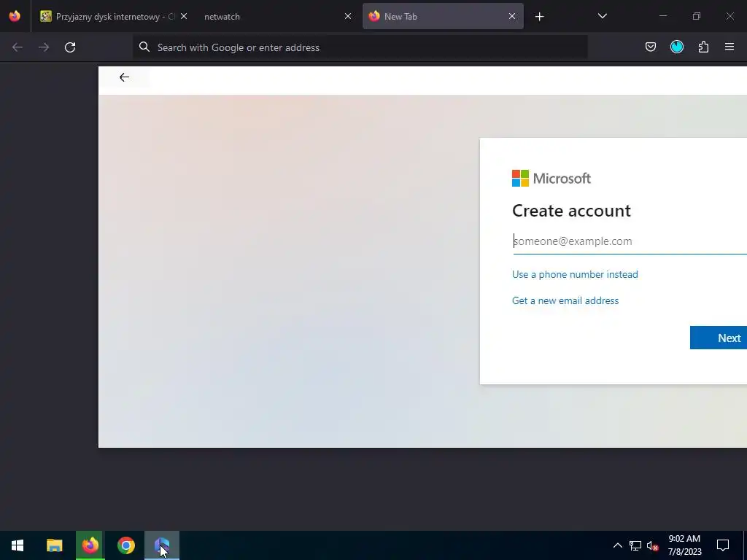Open the Firefox account avatar icon
The image size is (747, 560).
(676, 47)
